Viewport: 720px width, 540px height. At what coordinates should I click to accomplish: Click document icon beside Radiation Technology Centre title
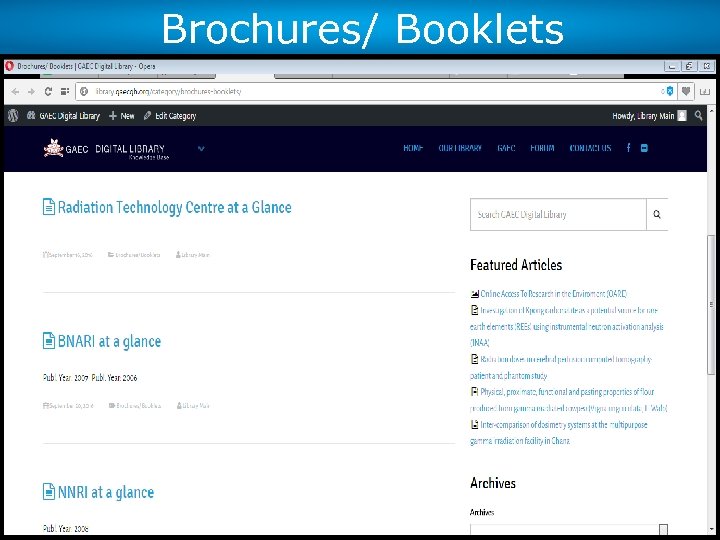pyautogui.click(x=49, y=207)
